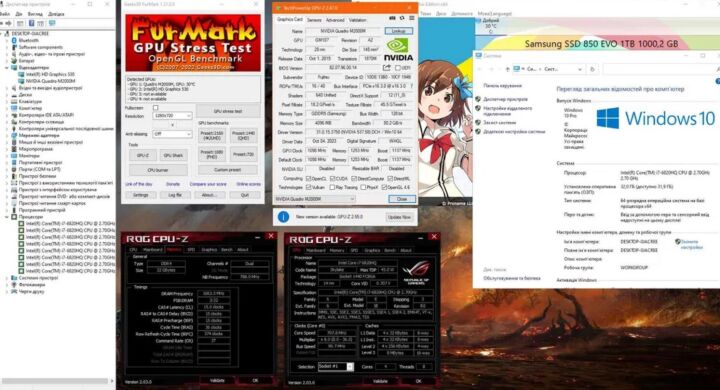Screen dimensions: 720x390
Task: Click Bus Interface question mark in GPU-Z
Action: click(411, 86)
